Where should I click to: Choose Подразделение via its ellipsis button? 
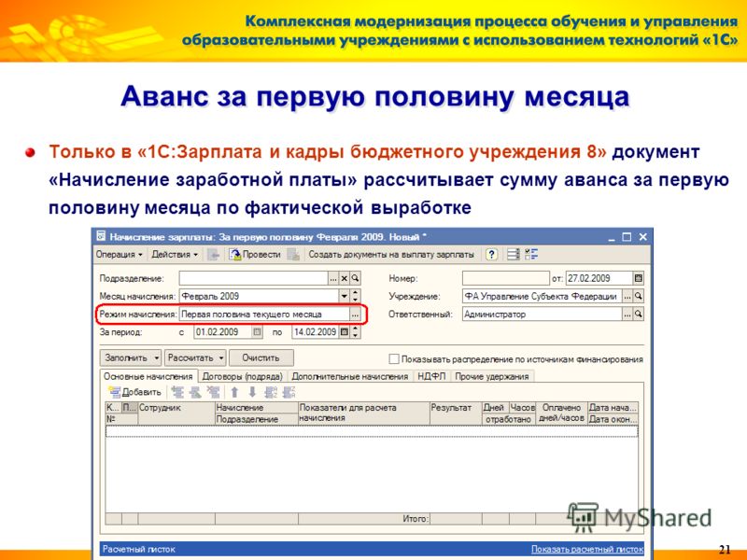click(x=333, y=278)
